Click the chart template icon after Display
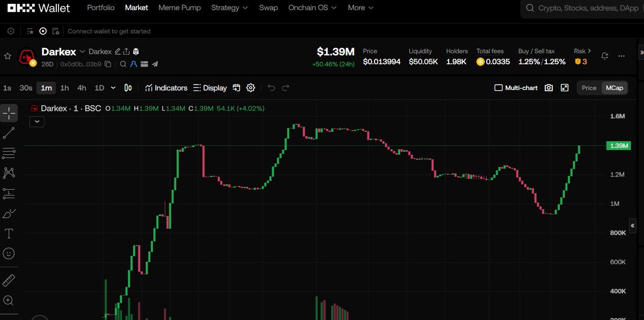Screen dimensions: 644x320 pyautogui.click(x=237, y=88)
